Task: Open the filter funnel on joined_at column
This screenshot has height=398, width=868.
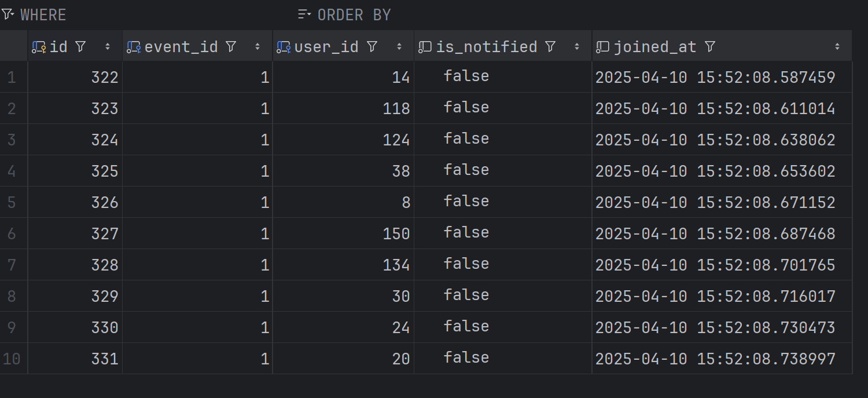Action: (x=710, y=47)
